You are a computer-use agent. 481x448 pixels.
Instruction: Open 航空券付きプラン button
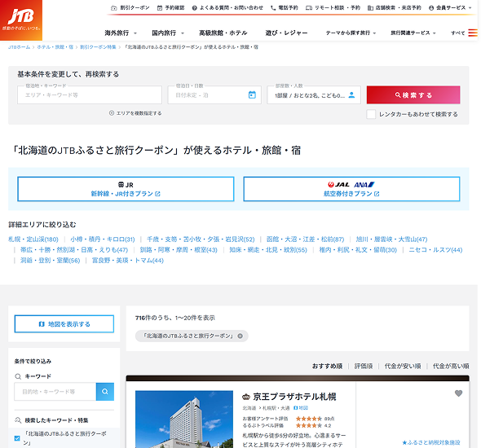click(x=351, y=189)
